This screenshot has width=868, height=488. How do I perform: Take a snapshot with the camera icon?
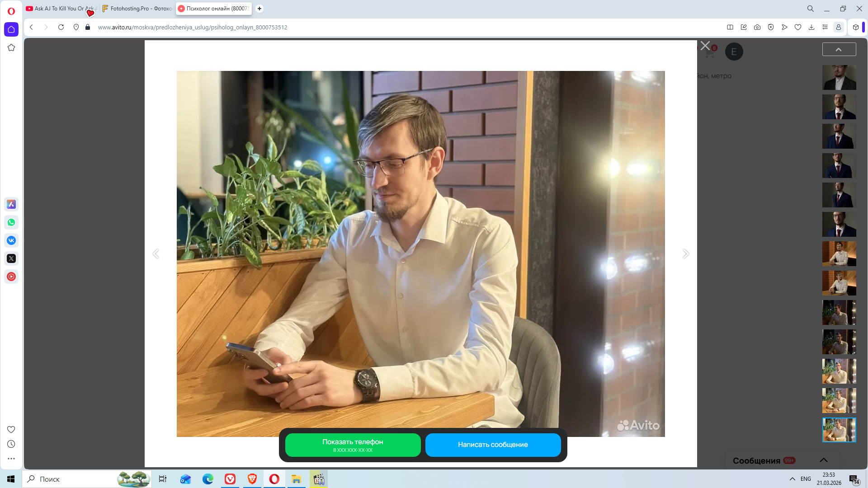(757, 27)
